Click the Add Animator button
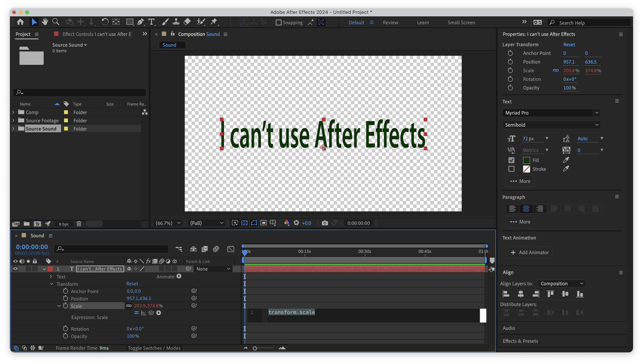 point(529,252)
